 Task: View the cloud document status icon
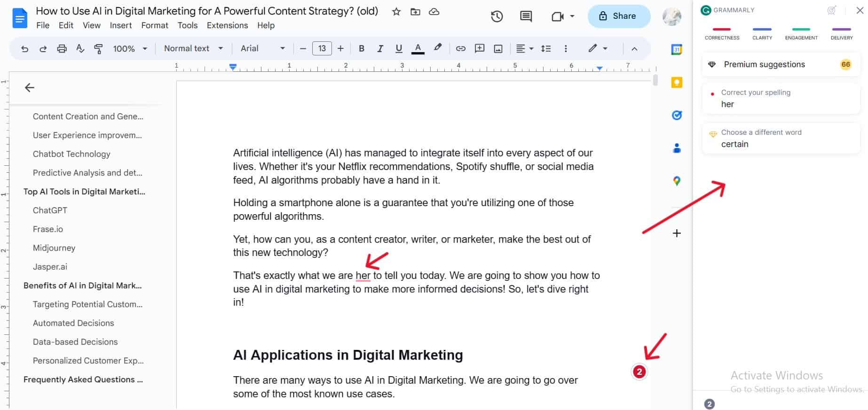[434, 12]
